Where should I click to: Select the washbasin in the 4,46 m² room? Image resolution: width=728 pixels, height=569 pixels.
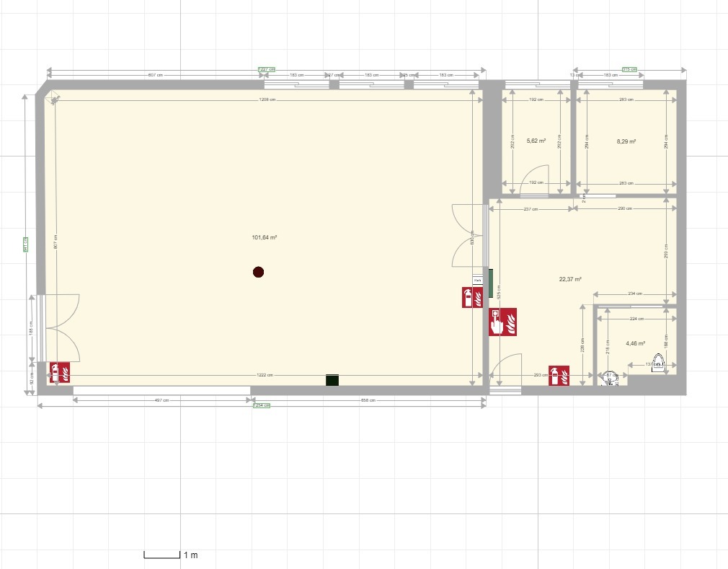(x=610, y=378)
